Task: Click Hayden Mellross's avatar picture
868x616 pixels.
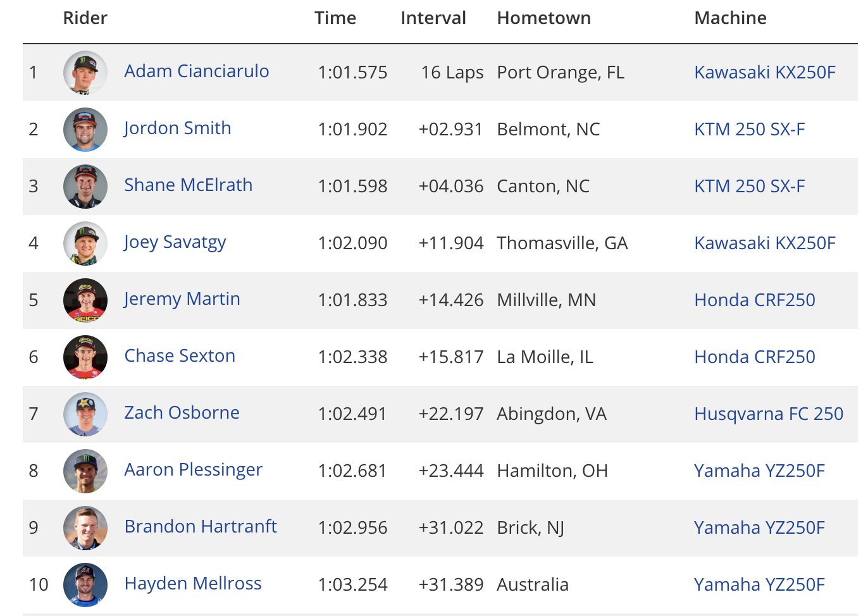Action: coord(85,585)
